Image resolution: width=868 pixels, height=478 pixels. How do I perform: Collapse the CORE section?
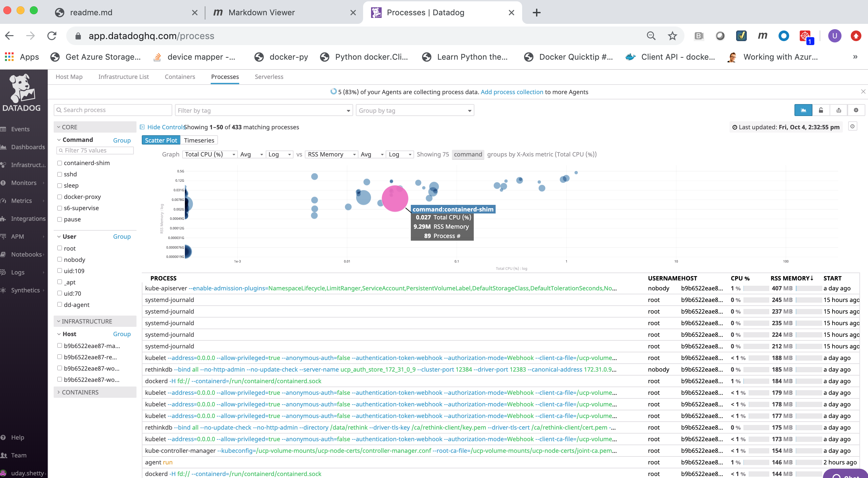(x=95, y=127)
